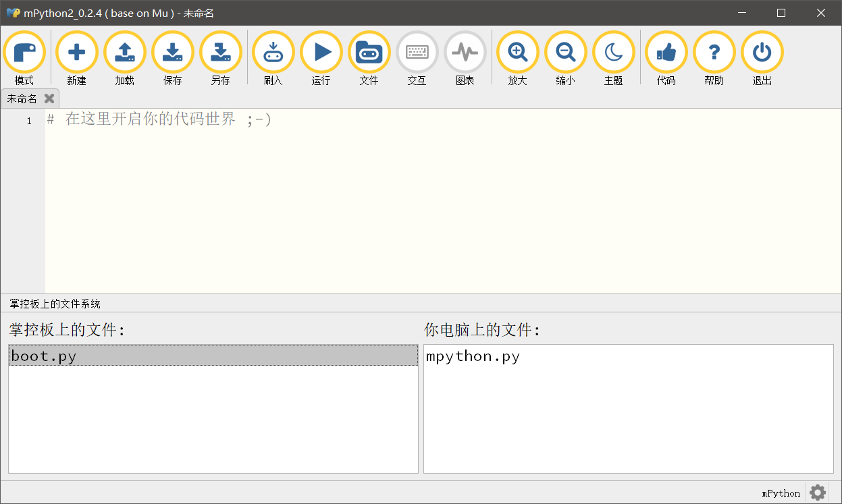The image size is (842, 504).
Task: Open 帮助 help
Action: tap(714, 58)
